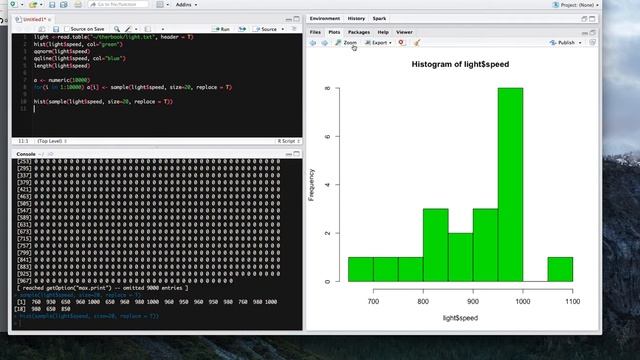Click the compile report notebook icon

[147, 29]
